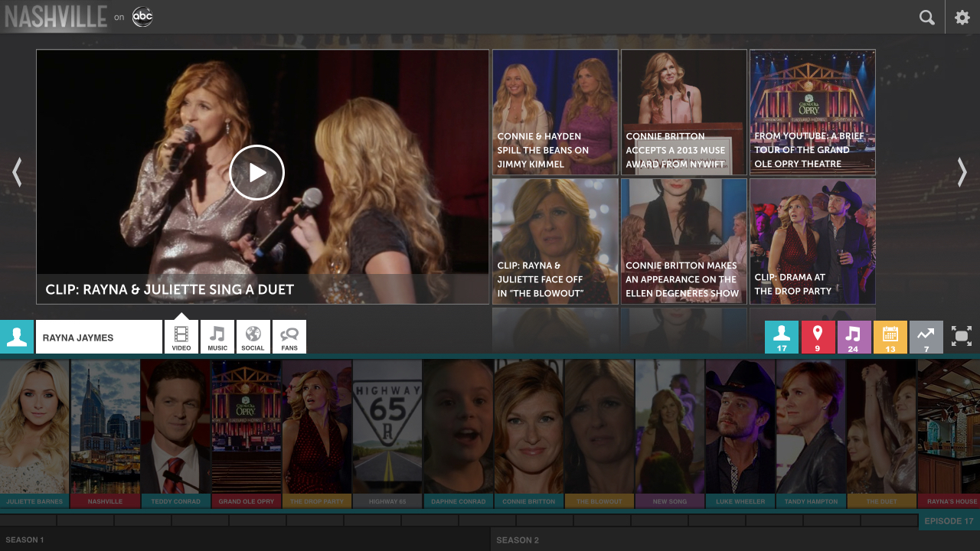
Task: Toggle the music filter showing 24
Action: coord(854,337)
